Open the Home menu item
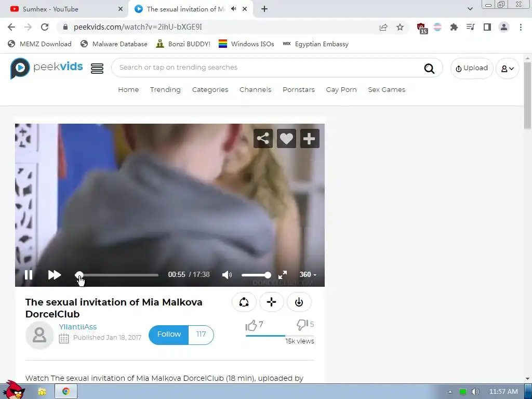 128,89
